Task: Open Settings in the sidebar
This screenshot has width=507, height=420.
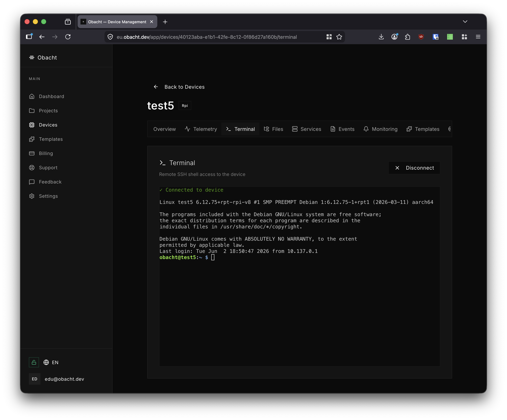Action: (x=43, y=196)
